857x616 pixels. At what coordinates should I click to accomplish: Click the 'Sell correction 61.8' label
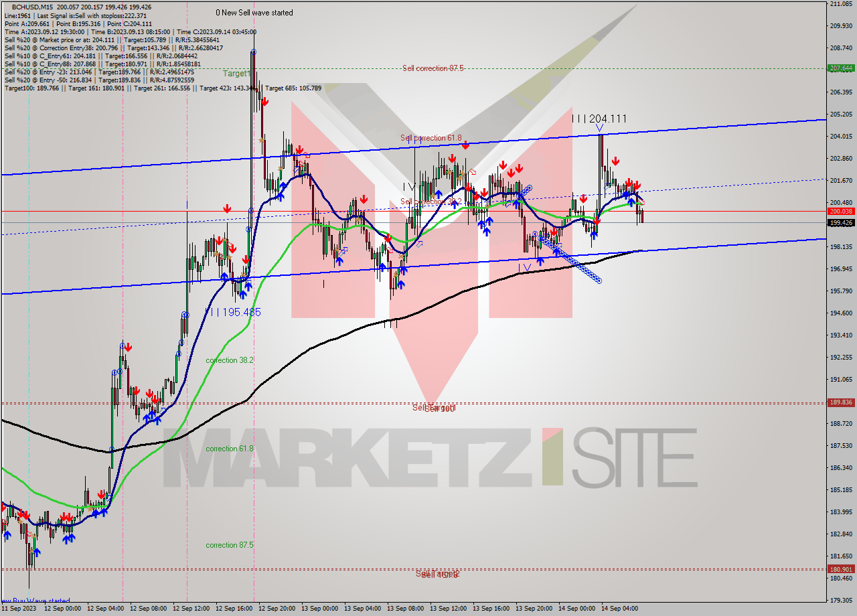431,138
